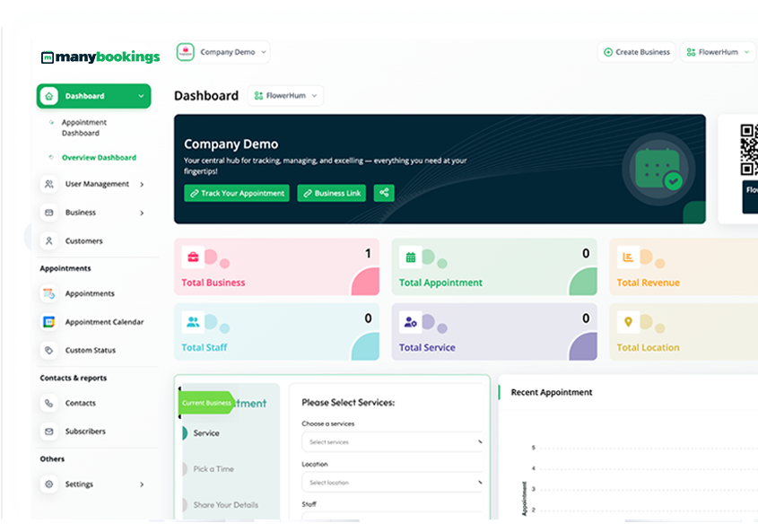Select the Share Your Details step
Screen dimensions: 758x532
223,505
